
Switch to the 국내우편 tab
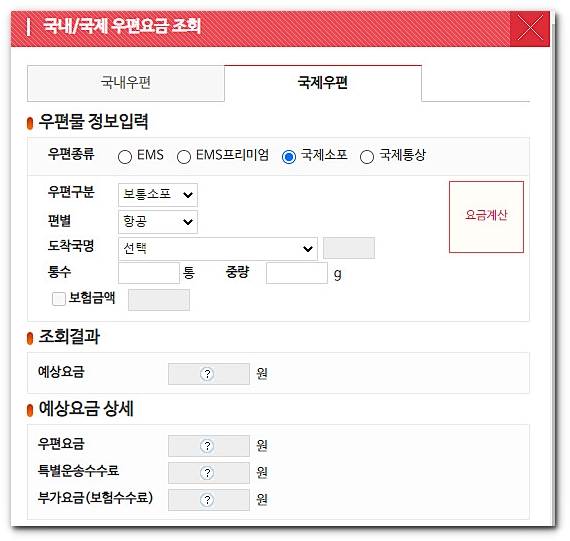click(126, 83)
